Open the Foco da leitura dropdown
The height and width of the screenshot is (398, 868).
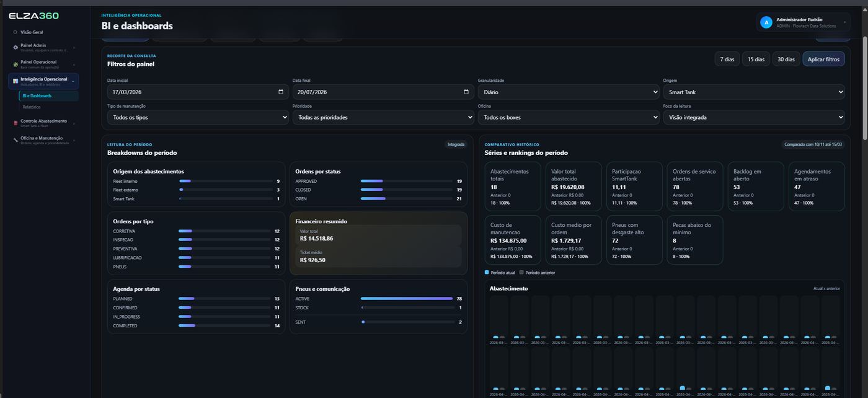click(x=754, y=117)
